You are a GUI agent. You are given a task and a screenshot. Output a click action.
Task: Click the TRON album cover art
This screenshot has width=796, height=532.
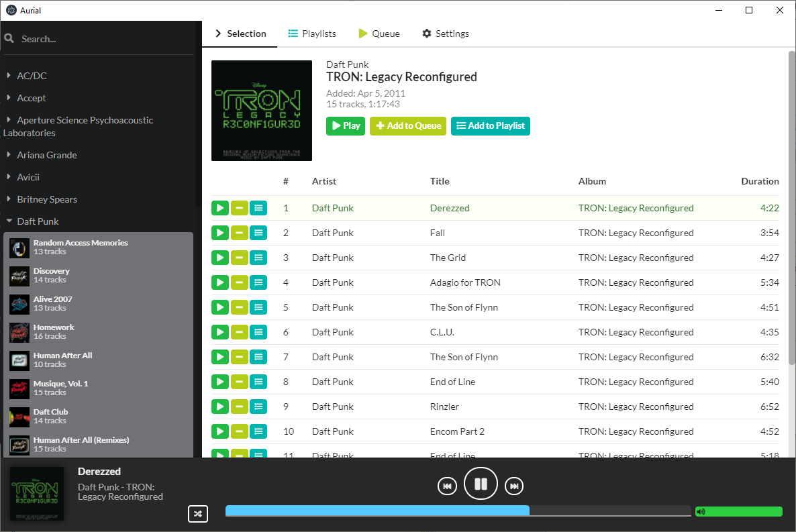pyautogui.click(x=262, y=111)
